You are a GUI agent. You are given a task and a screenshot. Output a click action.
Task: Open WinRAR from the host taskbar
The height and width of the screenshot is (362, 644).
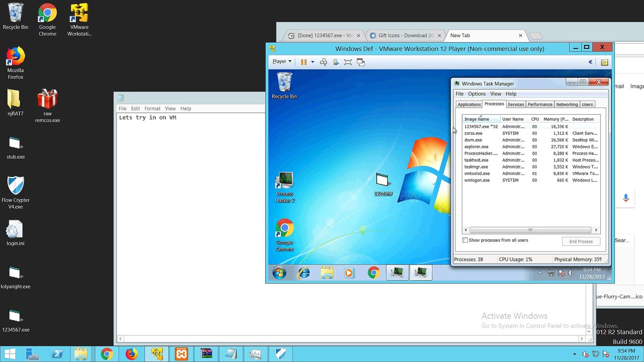[206, 354]
